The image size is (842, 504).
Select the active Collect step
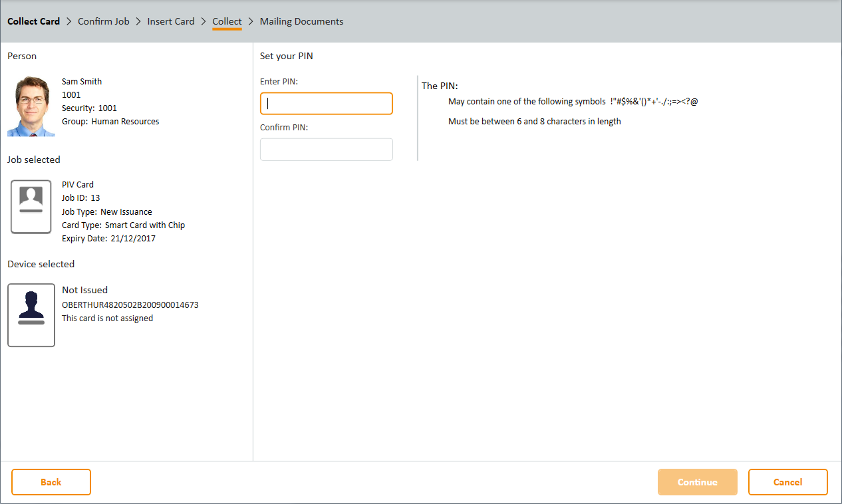(x=227, y=21)
